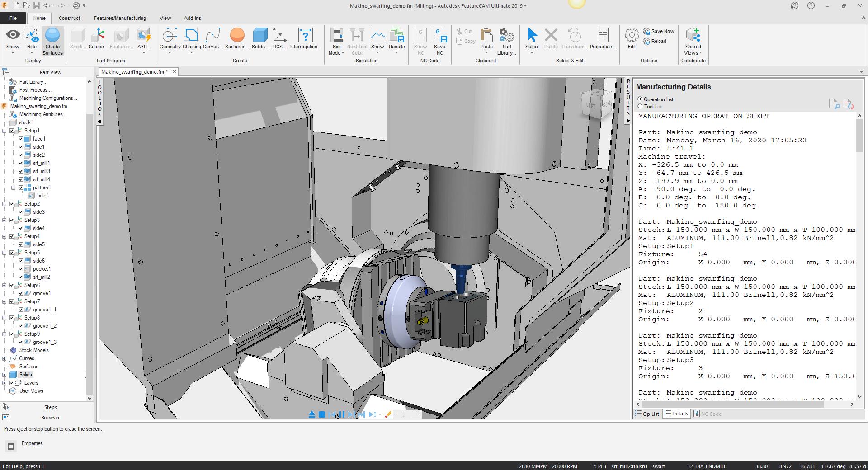Viewport: 868px width, 470px height.
Task: Toggle the groove1 checkbox
Action: point(21,293)
